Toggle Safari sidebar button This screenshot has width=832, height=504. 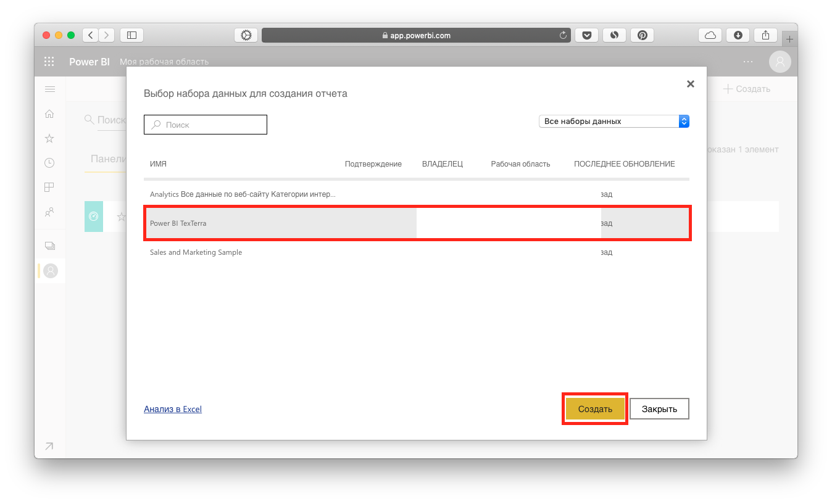tap(131, 35)
